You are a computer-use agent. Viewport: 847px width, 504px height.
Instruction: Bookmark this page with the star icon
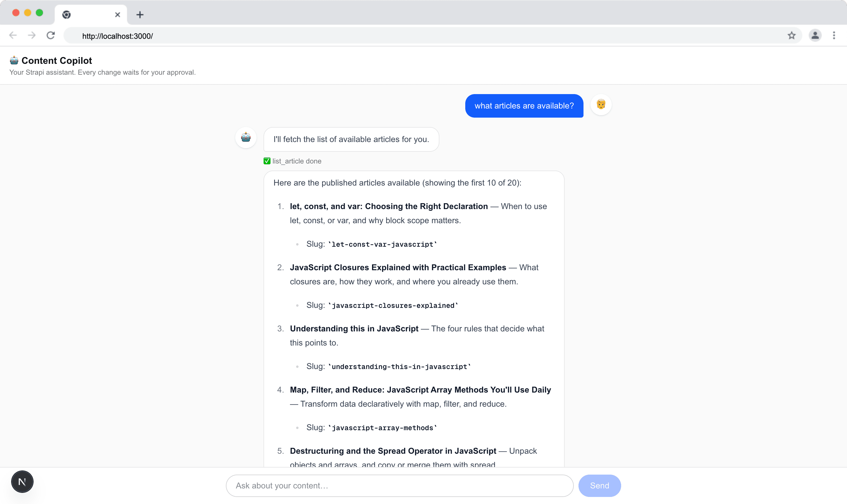pyautogui.click(x=792, y=35)
